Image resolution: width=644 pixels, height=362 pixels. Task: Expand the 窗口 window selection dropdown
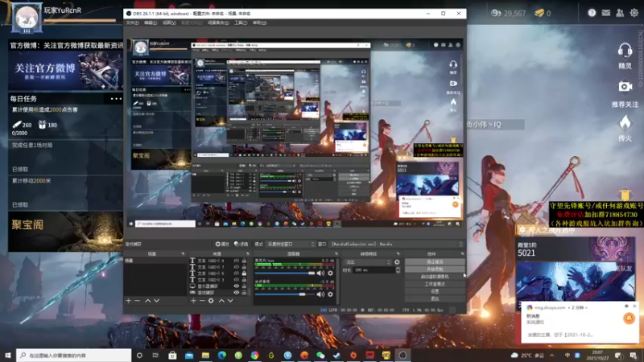pos(394,244)
